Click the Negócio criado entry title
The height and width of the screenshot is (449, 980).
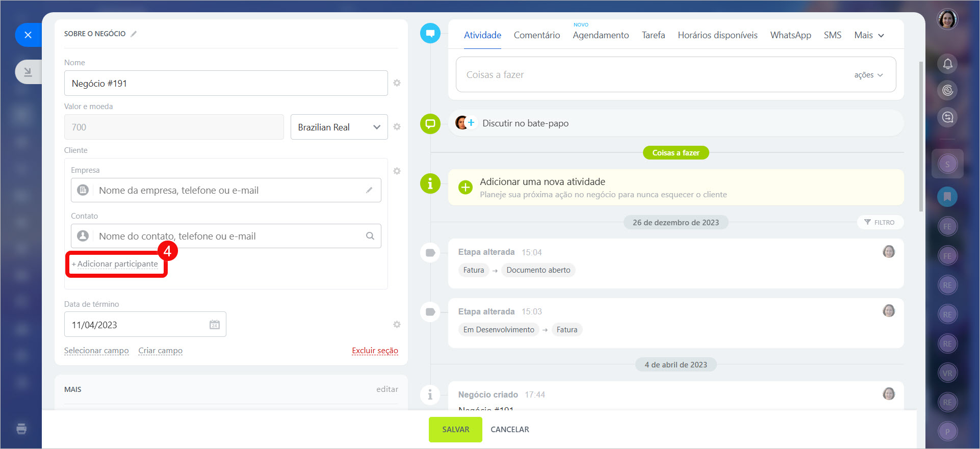[488, 394]
